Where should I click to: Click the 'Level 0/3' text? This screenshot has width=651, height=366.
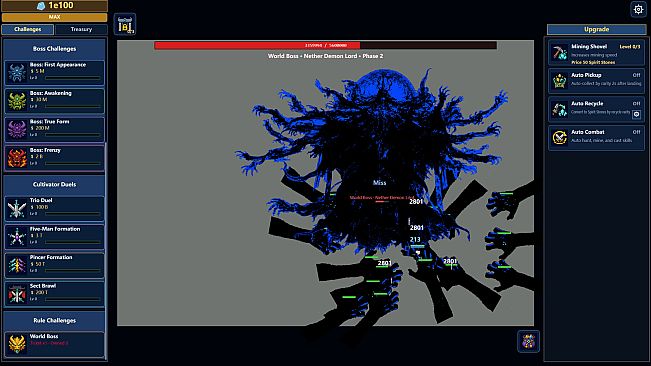tap(630, 47)
